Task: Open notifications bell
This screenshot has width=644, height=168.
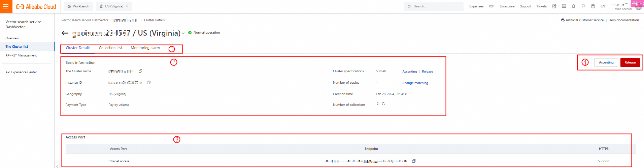Action: (574, 6)
